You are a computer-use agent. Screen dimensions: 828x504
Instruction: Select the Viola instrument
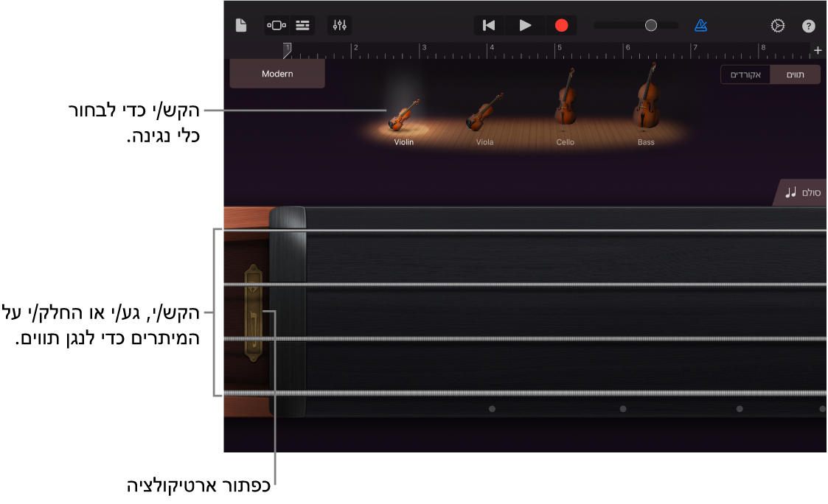pyautogui.click(x=484, y=120)
